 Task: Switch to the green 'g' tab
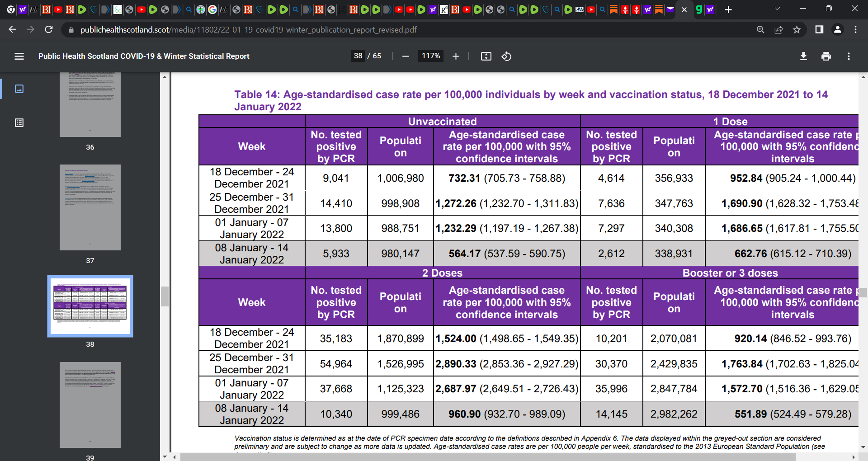coord(699,9)
